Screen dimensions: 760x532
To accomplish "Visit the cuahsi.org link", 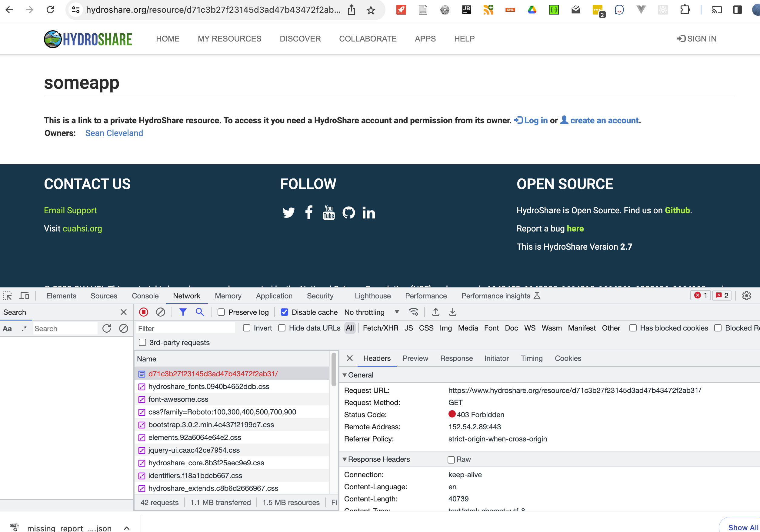I will pos(82,229).
